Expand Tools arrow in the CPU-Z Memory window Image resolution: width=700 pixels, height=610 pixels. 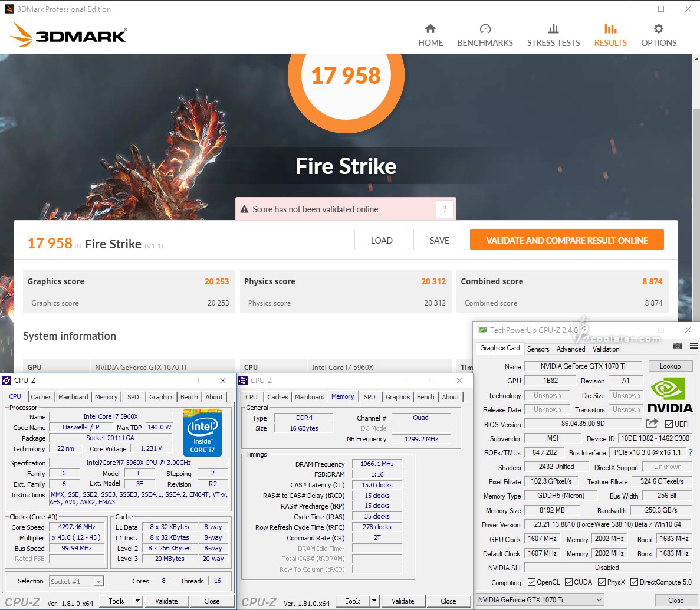pyautogui.click(x=374, y=601)
